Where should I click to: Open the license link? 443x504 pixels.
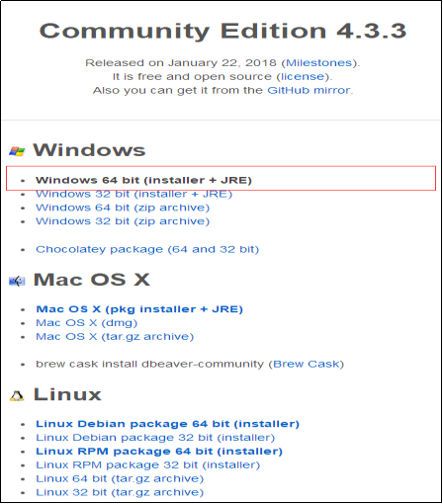click(303, 76)
